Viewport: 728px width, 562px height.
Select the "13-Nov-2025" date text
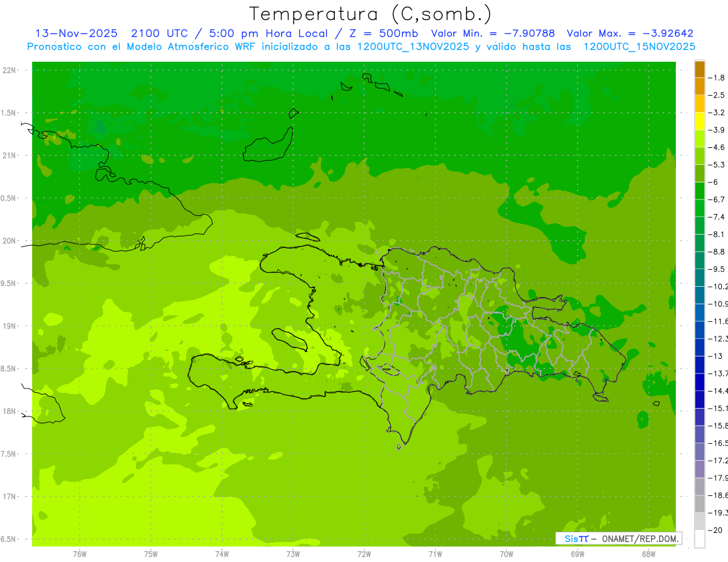[x=76, y=33]
